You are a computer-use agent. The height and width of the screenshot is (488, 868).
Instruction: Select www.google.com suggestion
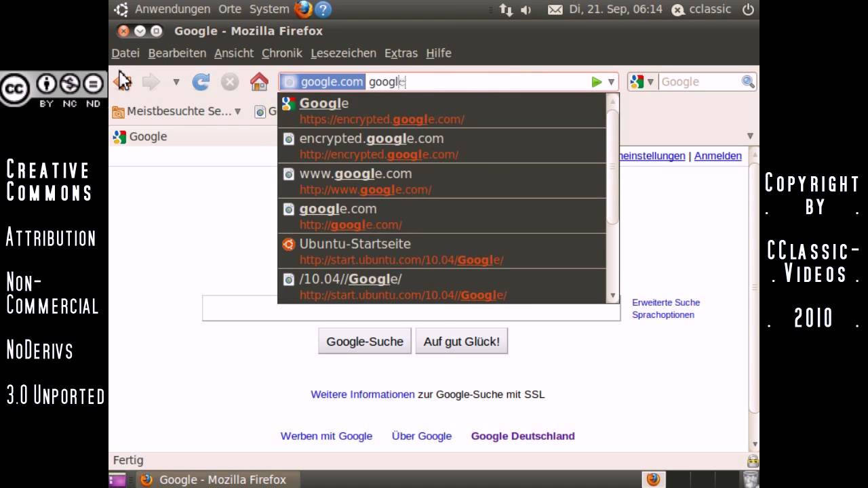(x=441, y=181)
